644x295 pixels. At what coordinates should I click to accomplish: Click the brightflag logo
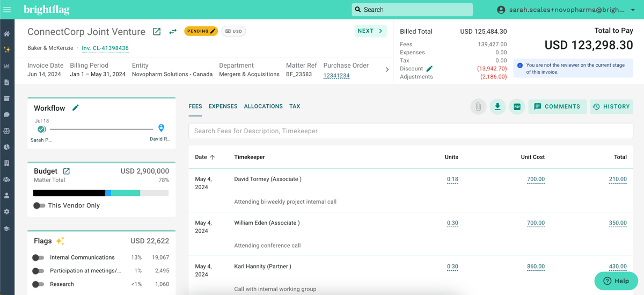click(x=47, y=10)
